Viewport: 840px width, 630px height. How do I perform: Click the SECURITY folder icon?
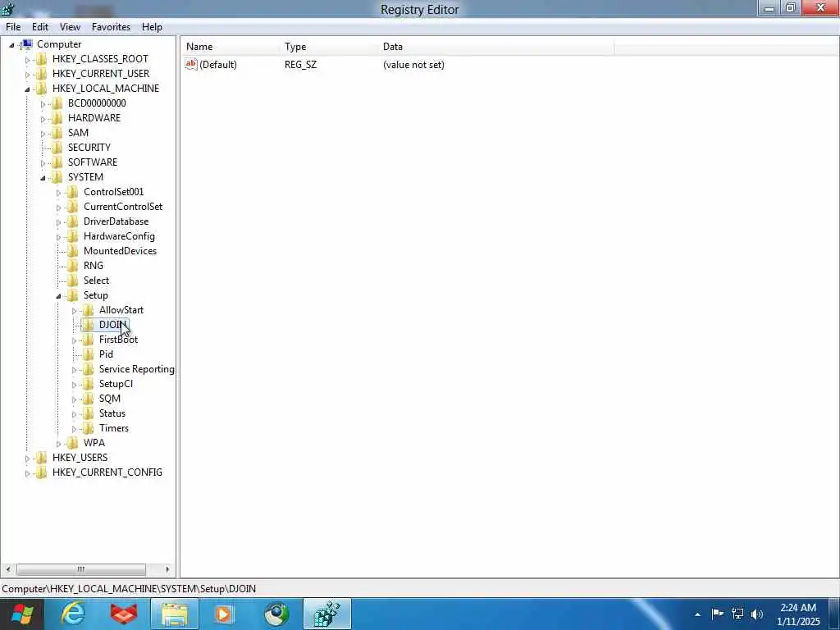click(x=57, y=148)
